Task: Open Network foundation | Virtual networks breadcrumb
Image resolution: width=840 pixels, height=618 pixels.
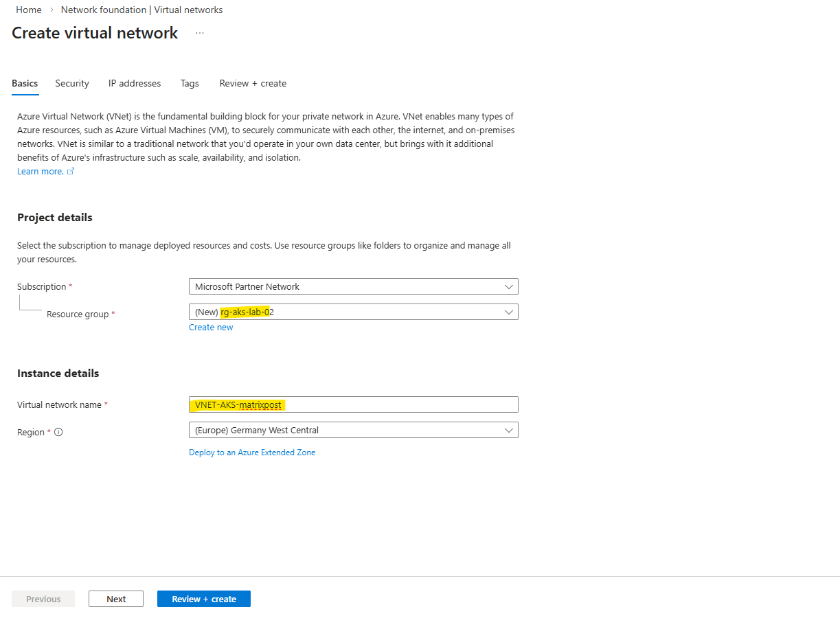Action: coord(141,10)
